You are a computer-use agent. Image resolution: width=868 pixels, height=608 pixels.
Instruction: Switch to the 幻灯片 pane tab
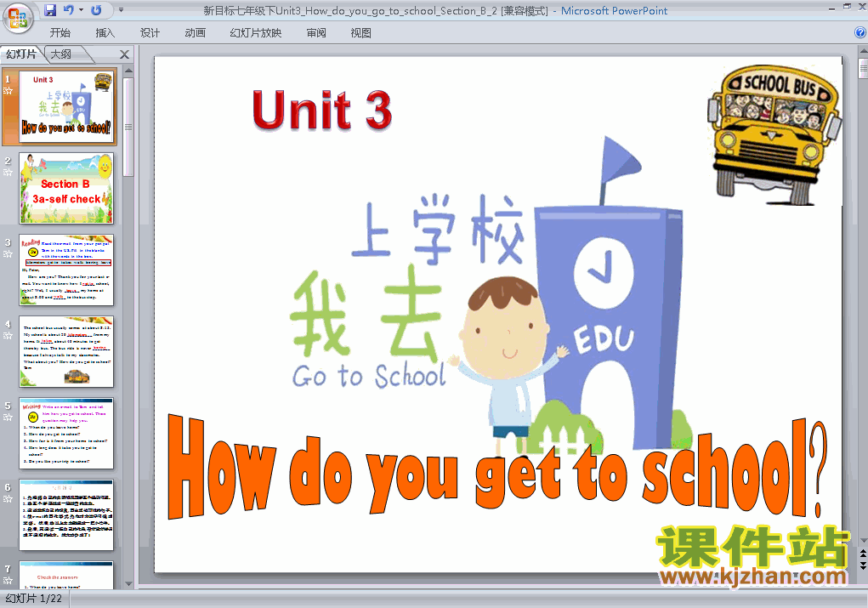(x=21, y=54)
